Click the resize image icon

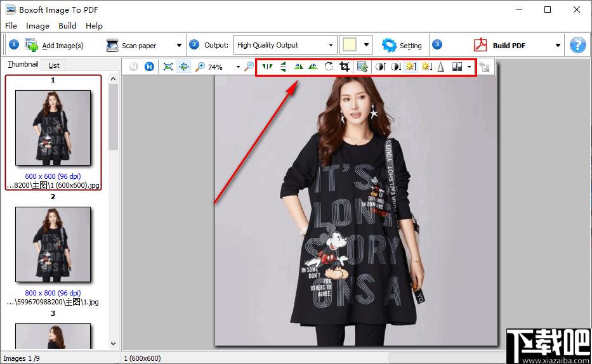coord(362,67)
